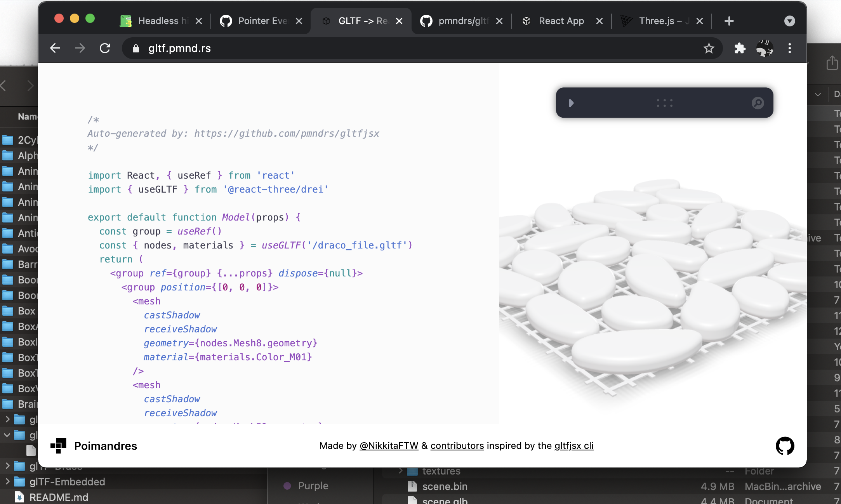The height and width of the screenshot is (504, 841).
Task: Bookmark this page with the star icon
Action: tap(709, 48)
